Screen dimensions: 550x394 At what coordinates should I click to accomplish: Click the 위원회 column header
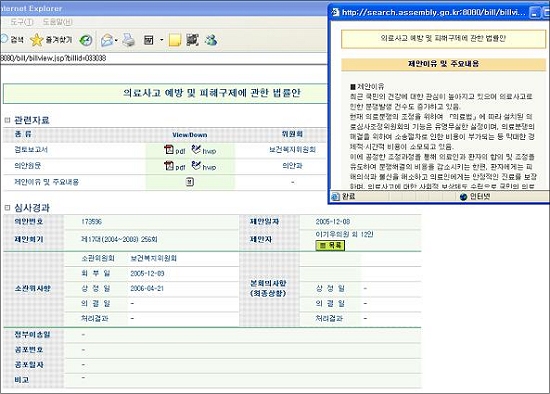[x=293, y=134]
